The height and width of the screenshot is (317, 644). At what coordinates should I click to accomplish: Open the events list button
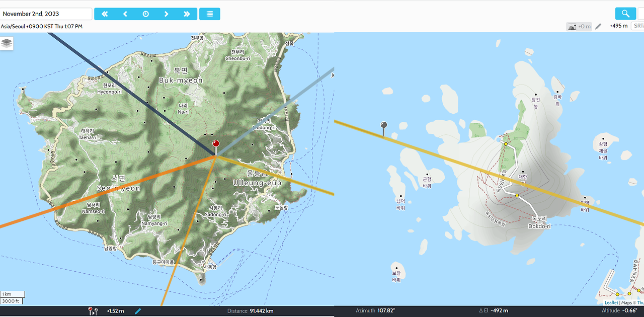tap(210, 14)
